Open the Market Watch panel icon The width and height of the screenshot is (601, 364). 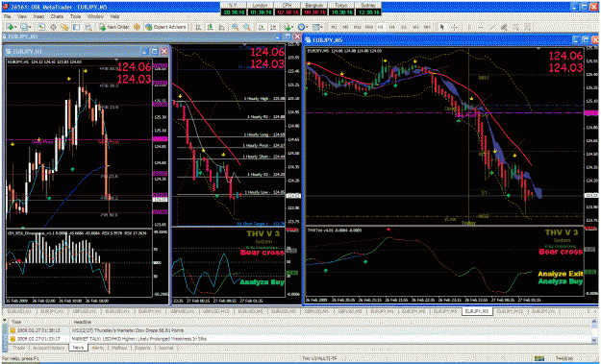41,27
